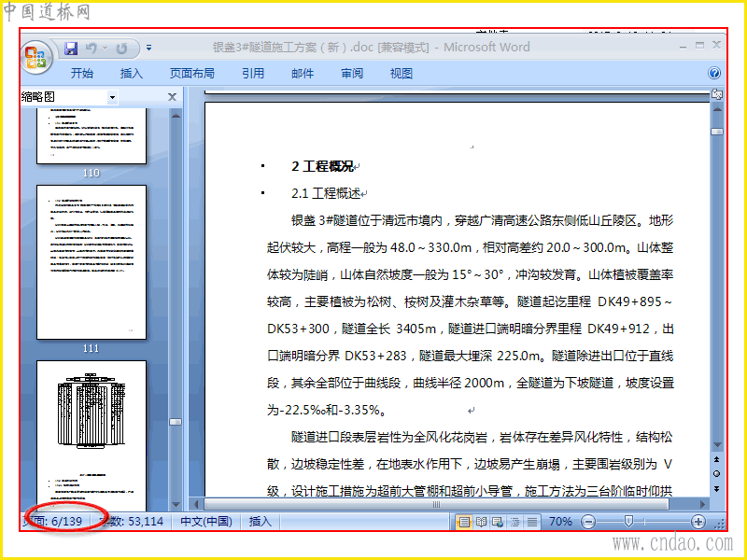Switch to Web Layout view
Screen dimensions: 747x560
click(498, 523)
